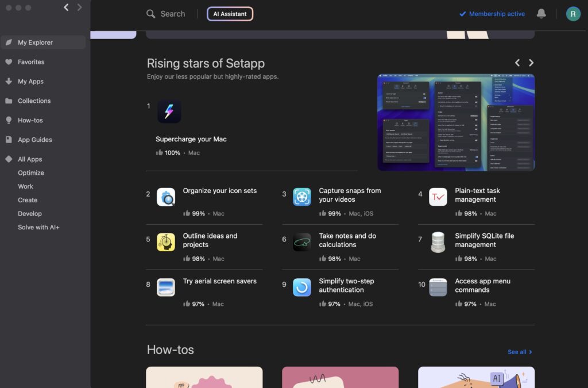The width and height of the screenshot is (588, 388).
Task: Click the Membership active status link
Action: click(492, 14)
